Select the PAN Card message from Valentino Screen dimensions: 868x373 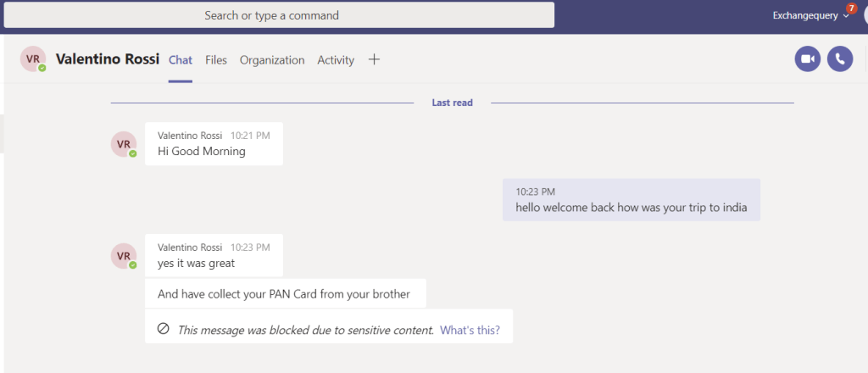284,294
